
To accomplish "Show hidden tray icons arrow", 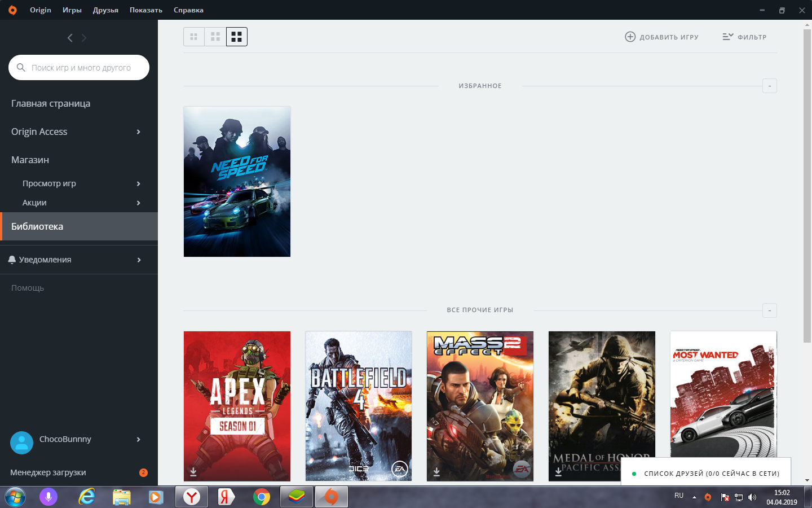I will click(x=694, y=497).
